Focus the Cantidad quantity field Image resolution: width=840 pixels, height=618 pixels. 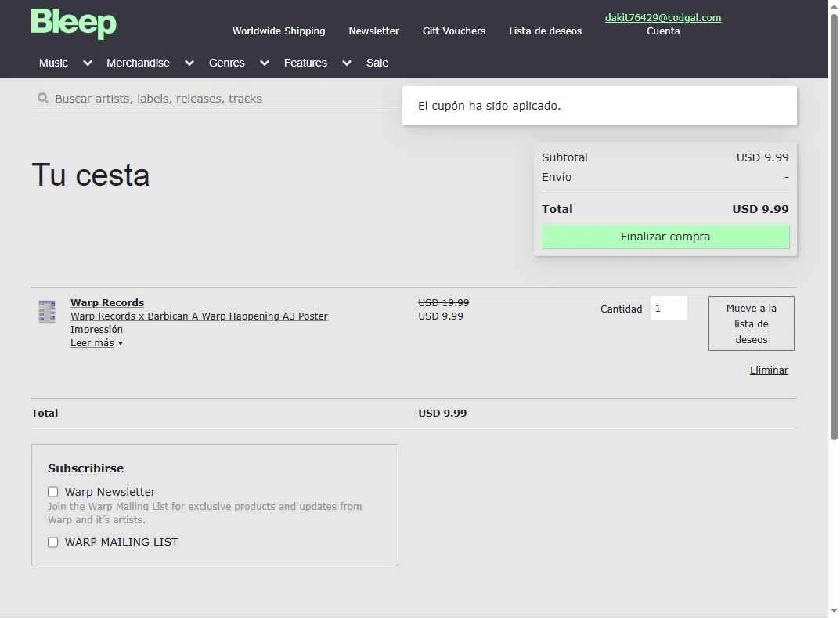[x=669, y=308]
